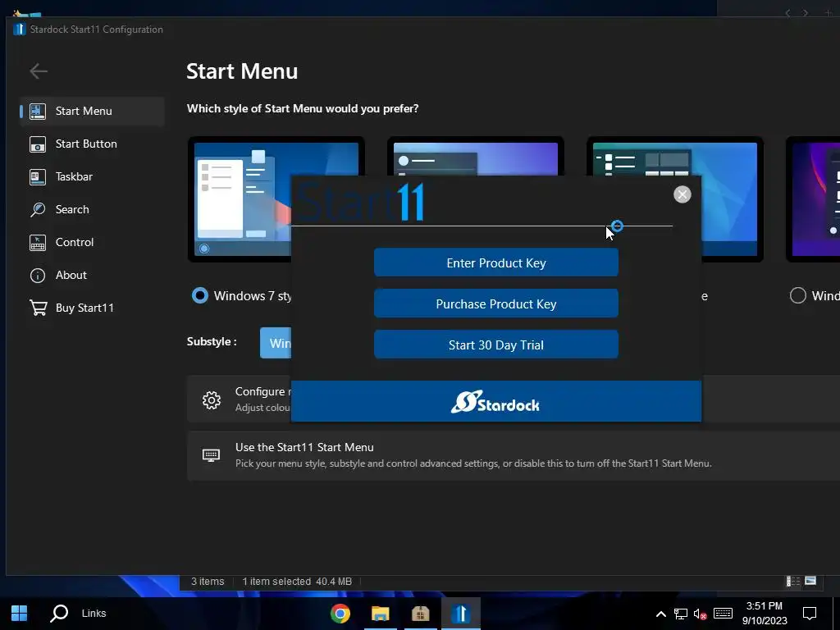Click the keyboard icon beside Use the Start11 Start Menu
Screen dimensions: 840x630
pyautogui.click(x=211, y=455)
